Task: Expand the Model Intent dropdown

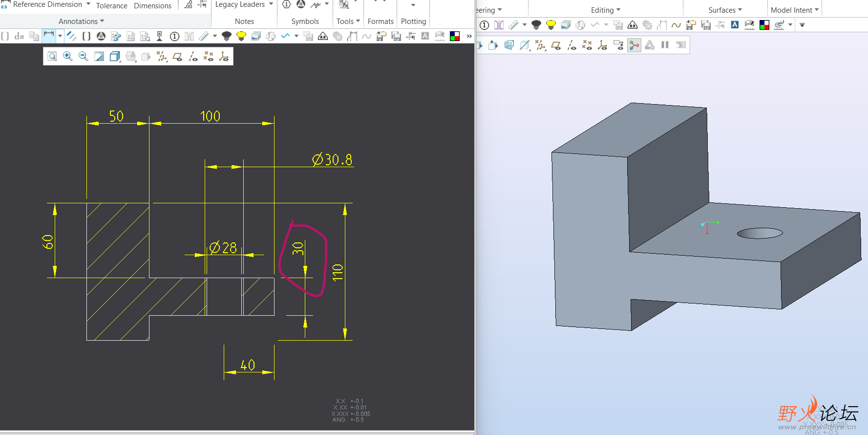Action: [794, 10]
